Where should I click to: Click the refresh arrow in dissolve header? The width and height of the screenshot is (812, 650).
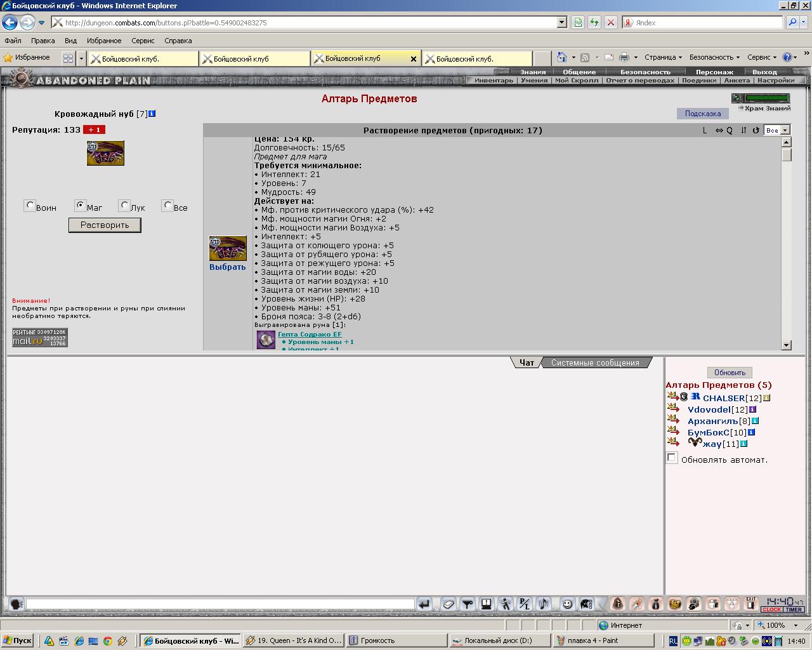click(756, 130)
